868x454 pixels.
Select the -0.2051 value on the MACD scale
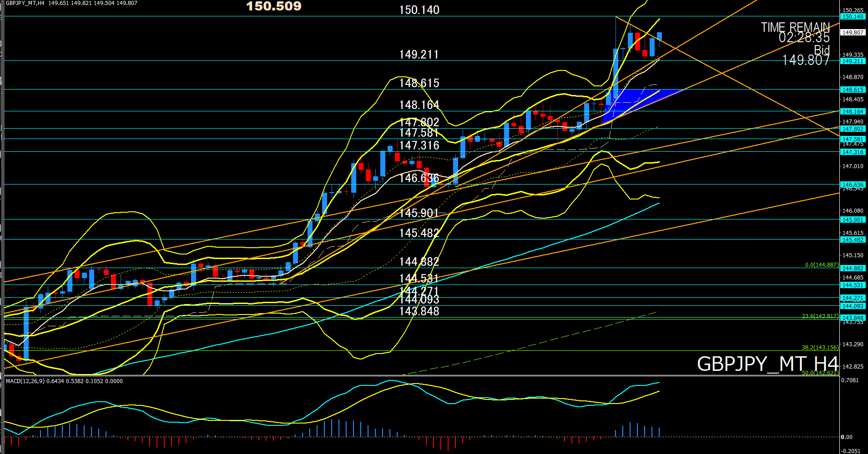pyautogui.click(x=851, y=451)
